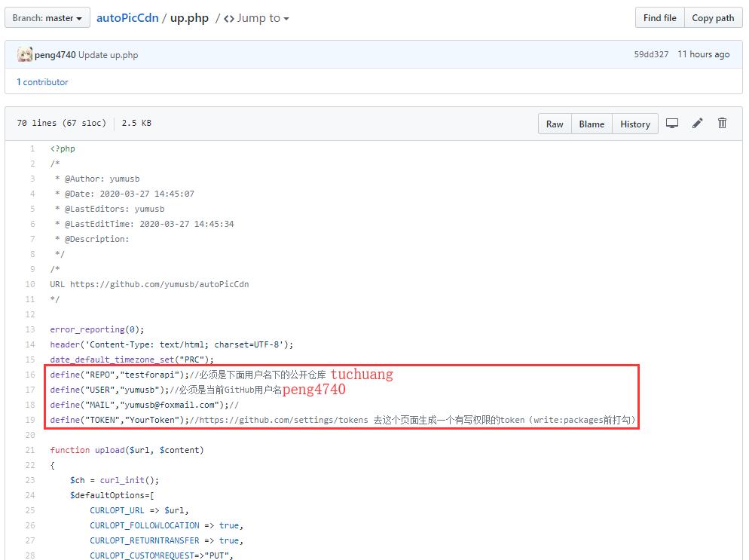
Task: Select line number 21
Action: click(x=30, y=450)
